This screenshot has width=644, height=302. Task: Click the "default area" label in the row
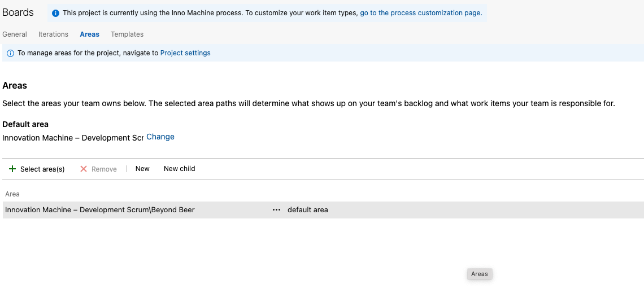click(x=307, y=210)
